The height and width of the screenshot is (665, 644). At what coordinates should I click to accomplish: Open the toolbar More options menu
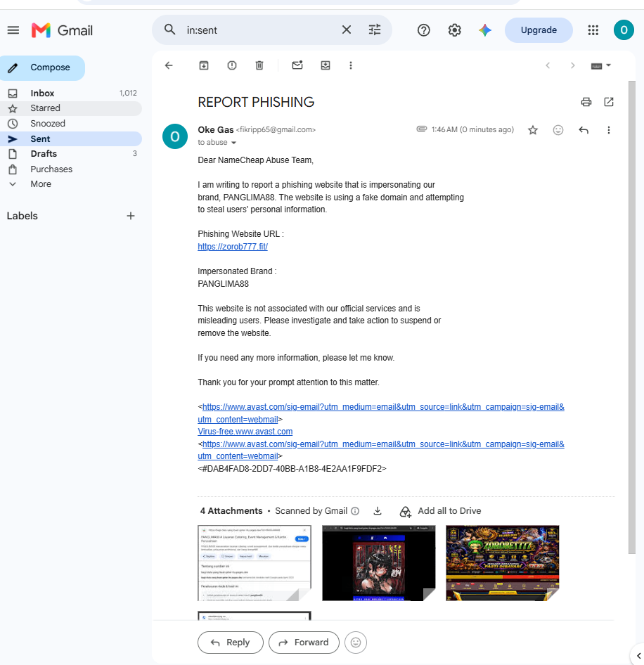click(x=350, y=65)
